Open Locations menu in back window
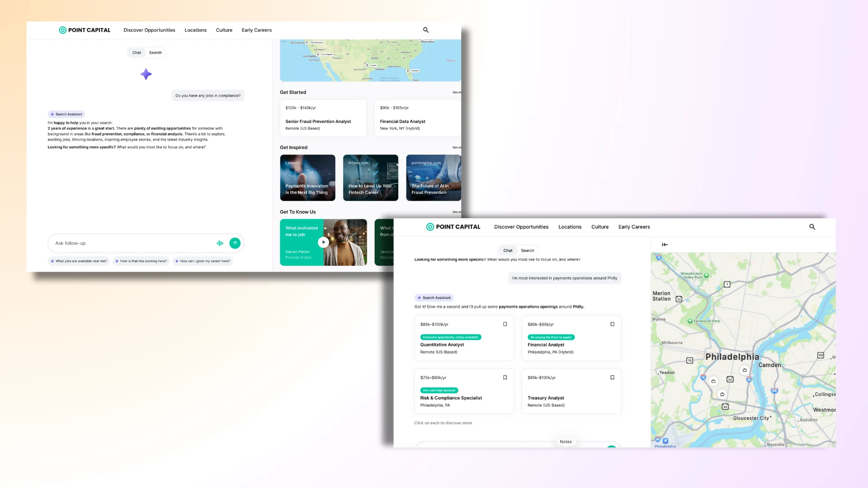This screenshot has height=488, width=868. coord(195,30)
